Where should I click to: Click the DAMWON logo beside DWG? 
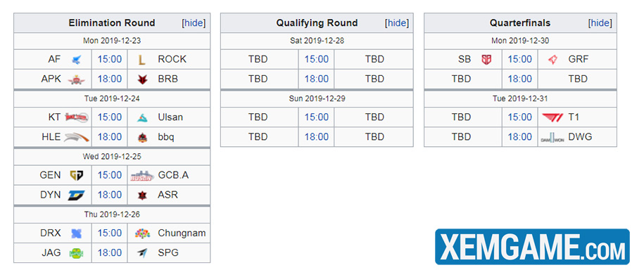coord(553,138)
